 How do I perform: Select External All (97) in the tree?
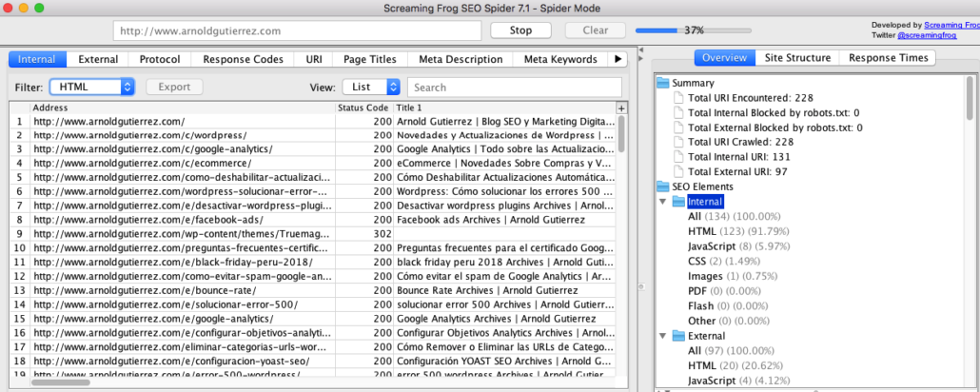pyautogui.click(x=732, y=351)
